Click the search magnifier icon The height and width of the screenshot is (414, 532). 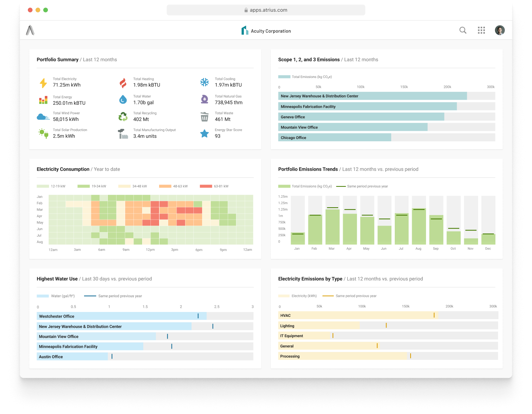coord(463,31)
